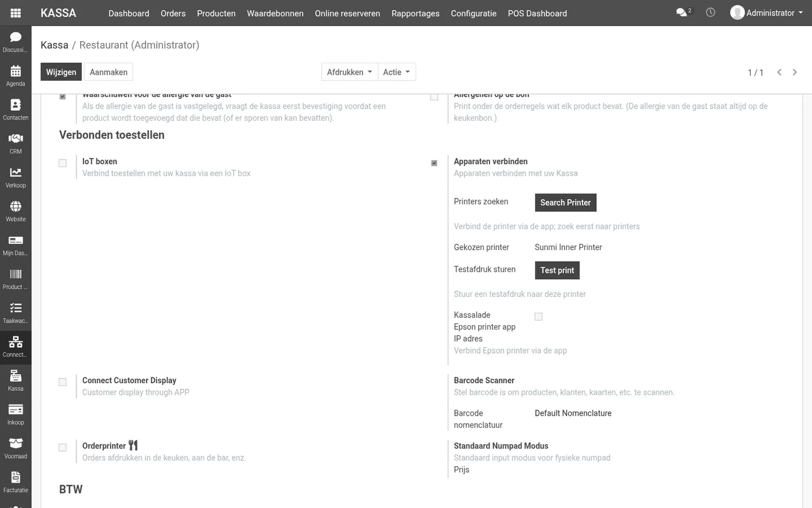
Task: Open Connector app in sidebar
Action: point(16,347)
